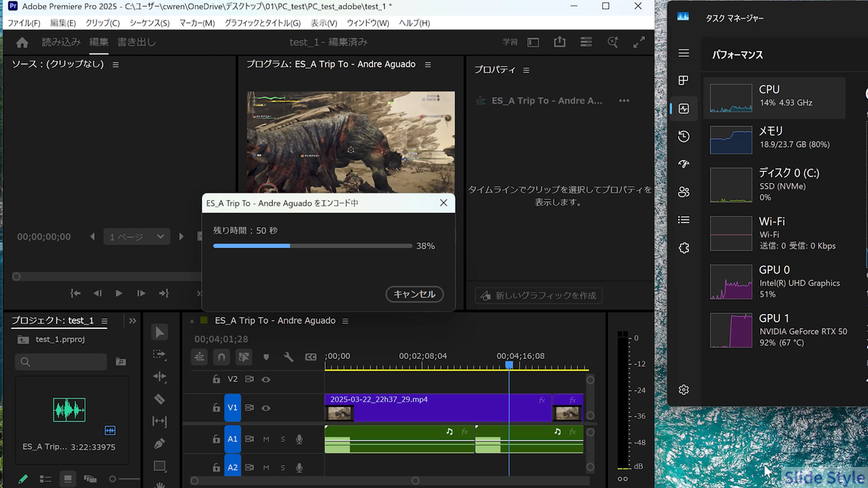Mute the A1 audio track

[x=266, y=439]
